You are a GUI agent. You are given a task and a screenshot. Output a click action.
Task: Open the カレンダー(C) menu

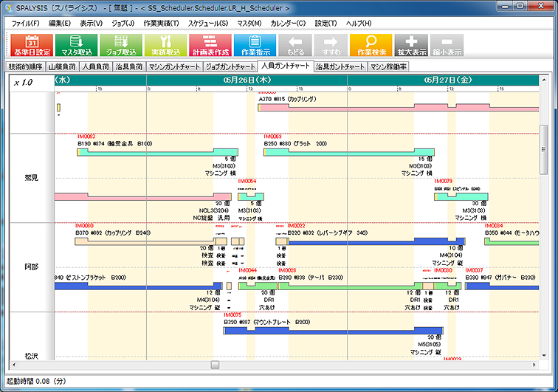click(288, 23)
